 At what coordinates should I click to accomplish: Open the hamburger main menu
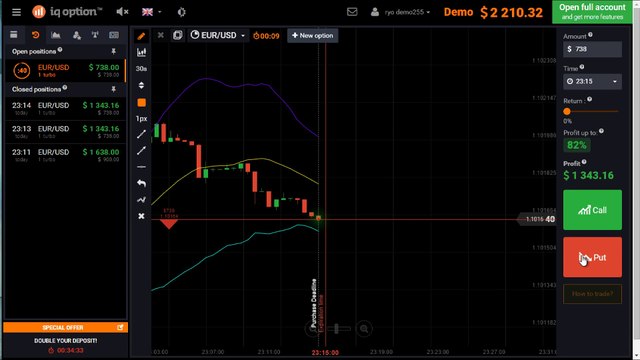(x=16, y=12)
